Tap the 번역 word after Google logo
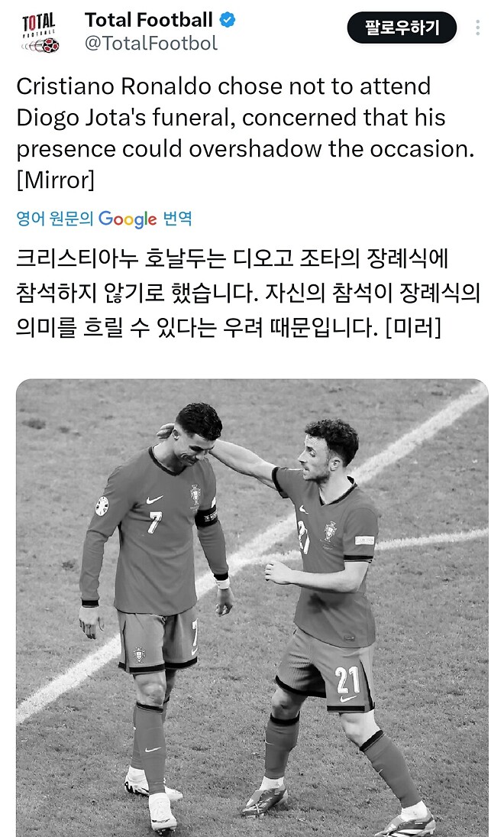Image resolution: width=504 pixels, height=837 pixels. pyautogui.click(x=177, y=219)
